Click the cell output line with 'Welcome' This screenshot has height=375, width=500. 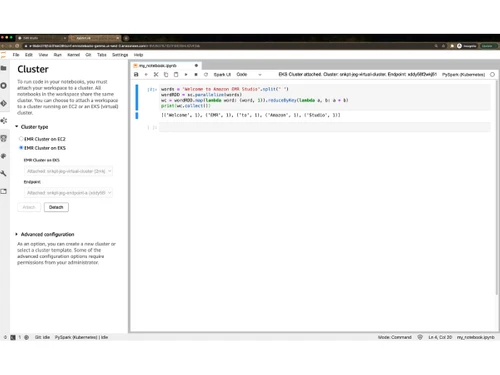251,115
